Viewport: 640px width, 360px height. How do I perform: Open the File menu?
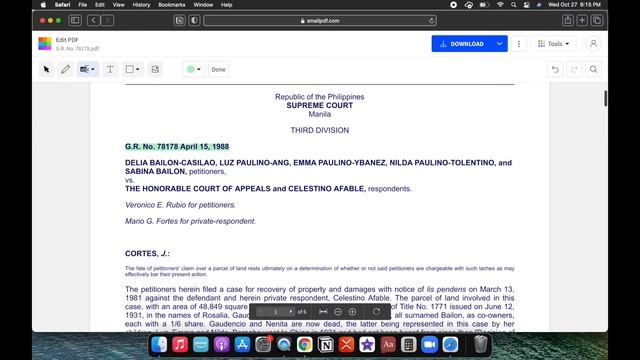[82, 5]
